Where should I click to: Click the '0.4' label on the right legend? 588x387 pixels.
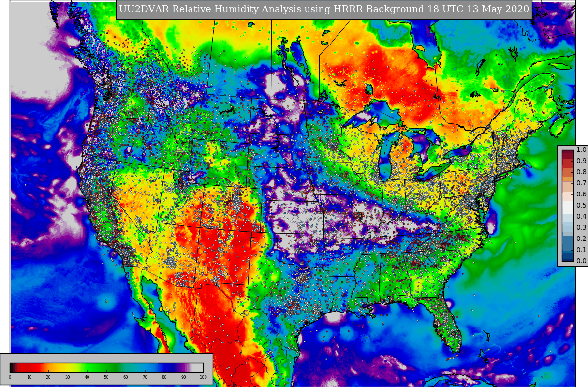(x=581, y=217)
